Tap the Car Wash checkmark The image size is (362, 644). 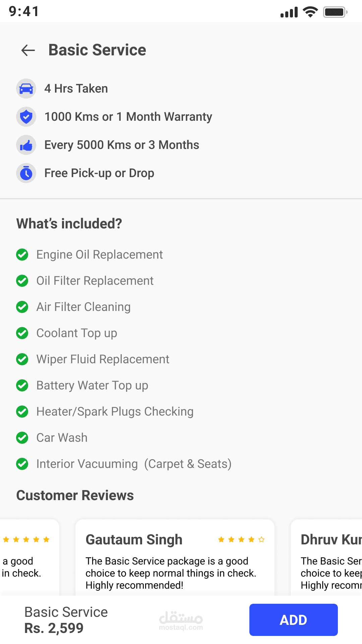point(22,438)
